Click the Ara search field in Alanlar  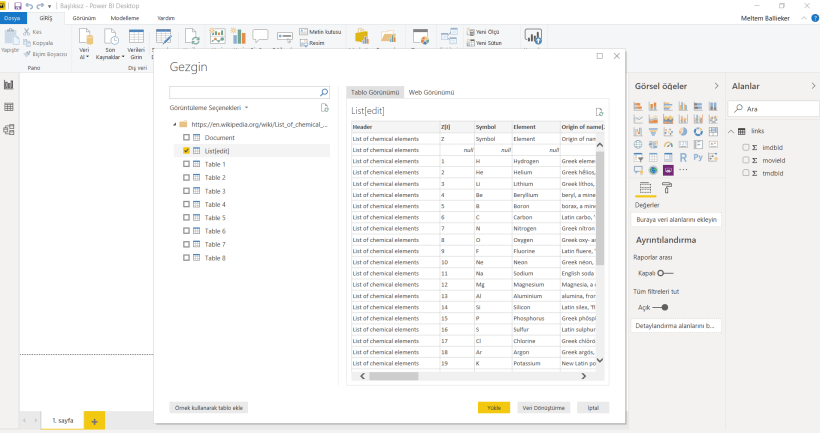pos(775,108)
